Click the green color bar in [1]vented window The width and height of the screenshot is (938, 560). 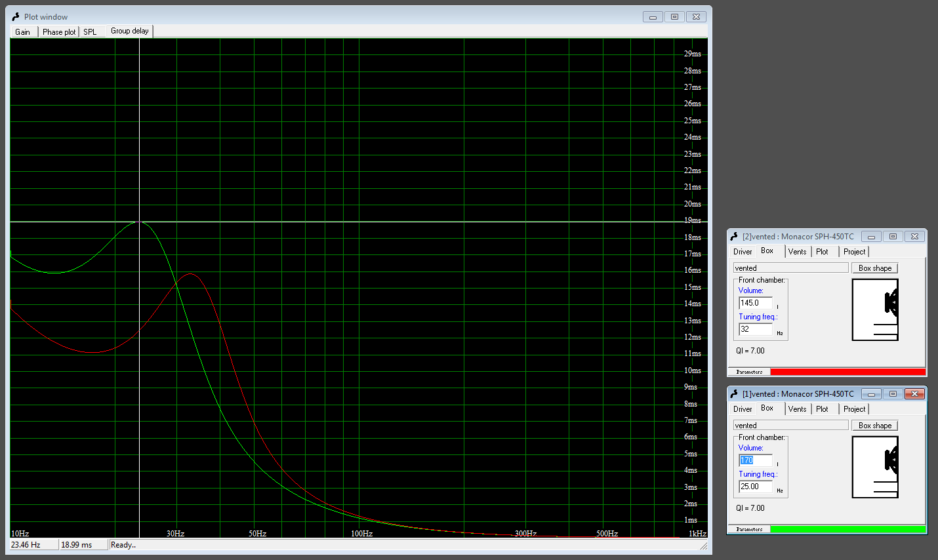(847, 529)
